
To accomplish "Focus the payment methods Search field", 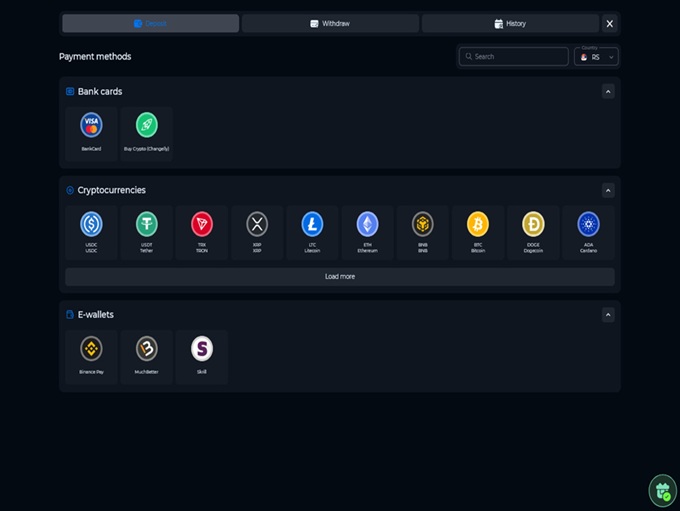I will tap(514, 57).
